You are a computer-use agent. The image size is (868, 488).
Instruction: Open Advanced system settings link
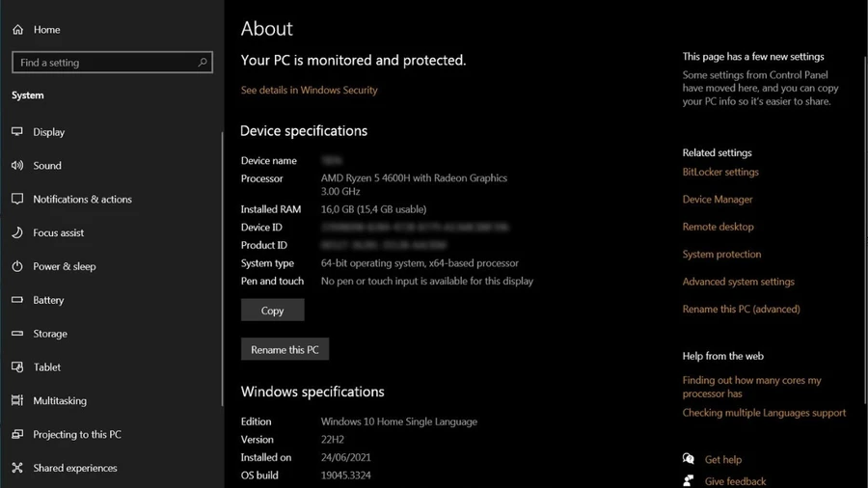[x=738, y=282]
